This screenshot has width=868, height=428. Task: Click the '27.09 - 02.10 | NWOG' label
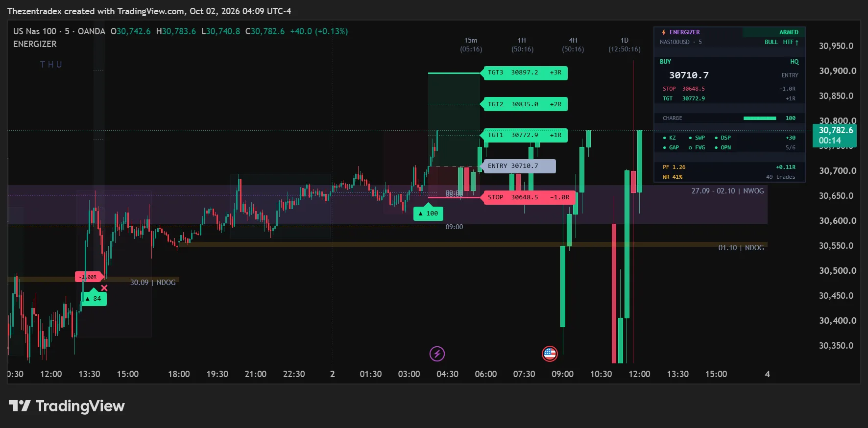click(x=727, y=191)
